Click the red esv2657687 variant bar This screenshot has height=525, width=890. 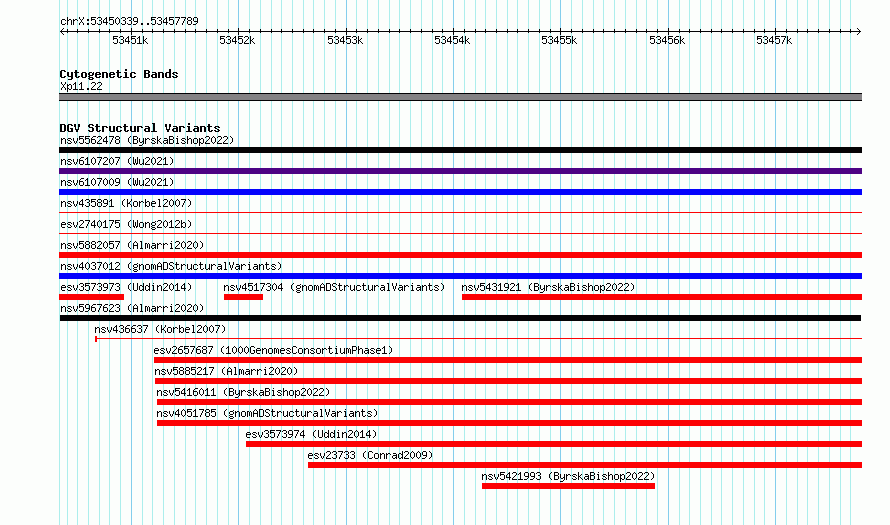[x=508, y=360]
